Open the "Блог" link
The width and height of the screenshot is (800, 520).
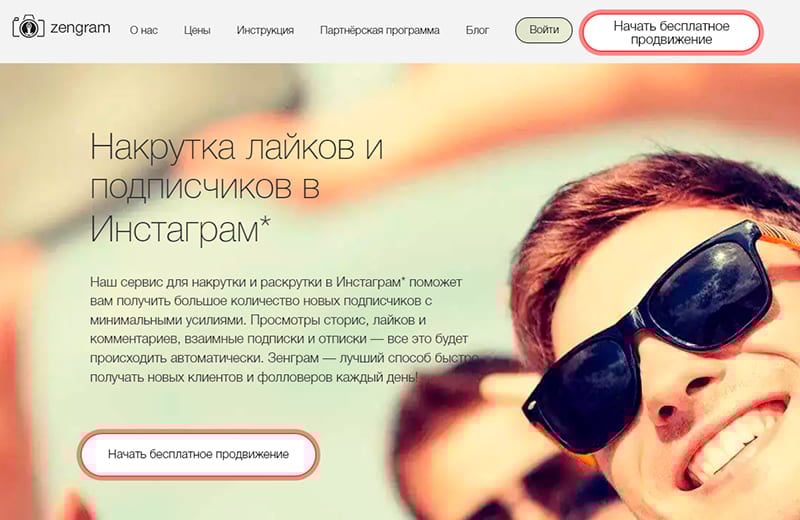[477, 30]
